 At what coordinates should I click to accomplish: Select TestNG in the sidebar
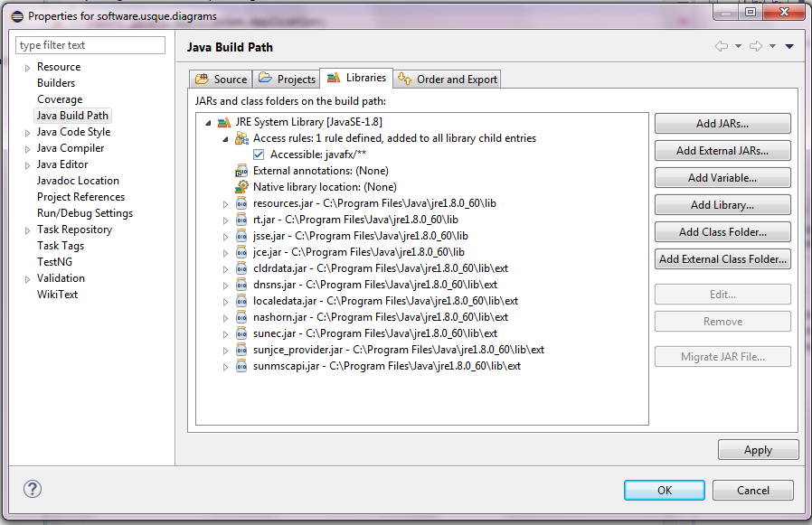(54, 262)
